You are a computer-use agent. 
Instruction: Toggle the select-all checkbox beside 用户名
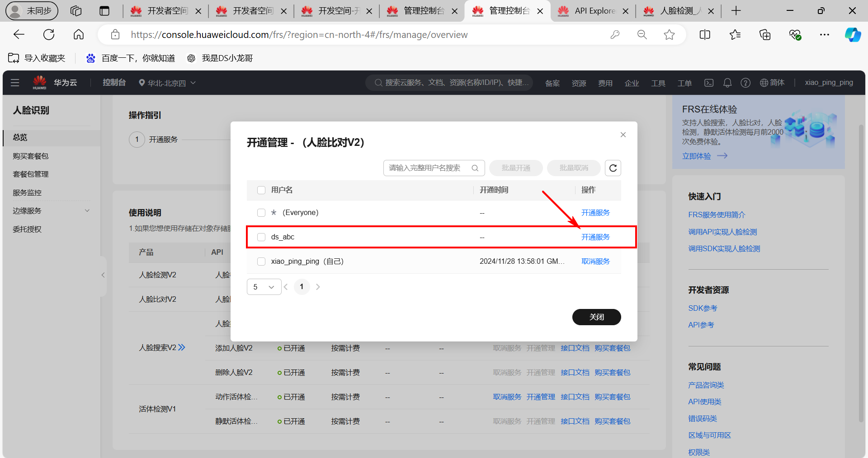261,190
